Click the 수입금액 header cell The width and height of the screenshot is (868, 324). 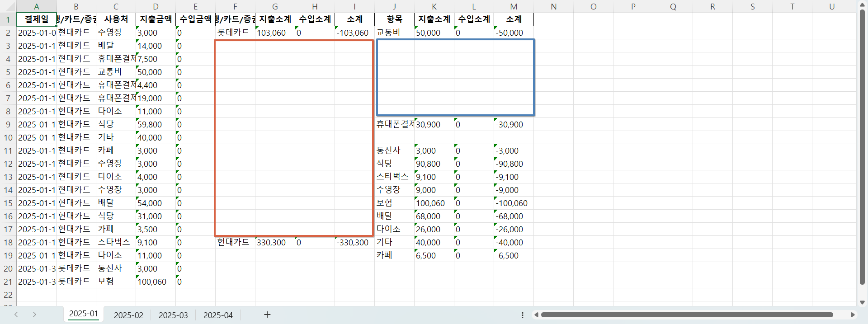tap(195, 19)
